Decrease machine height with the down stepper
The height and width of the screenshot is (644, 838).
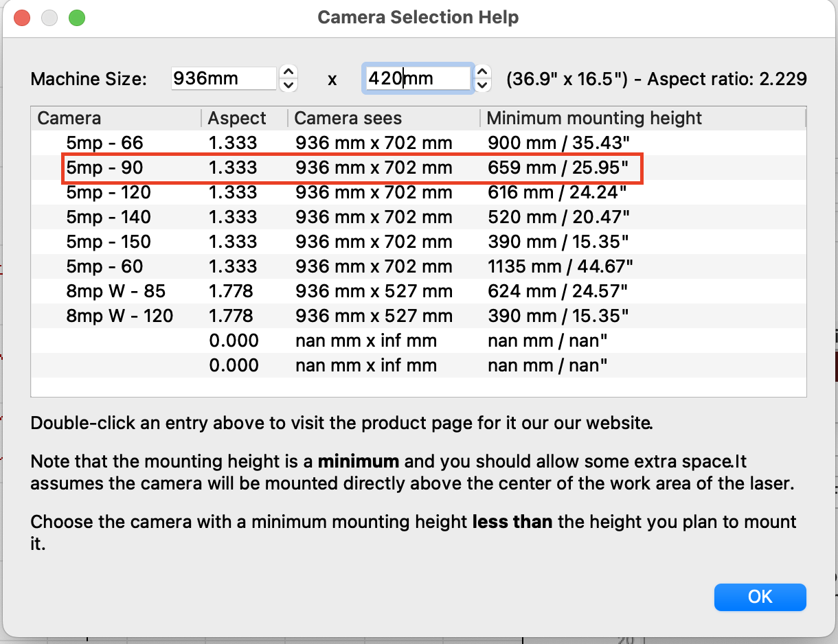483,85
